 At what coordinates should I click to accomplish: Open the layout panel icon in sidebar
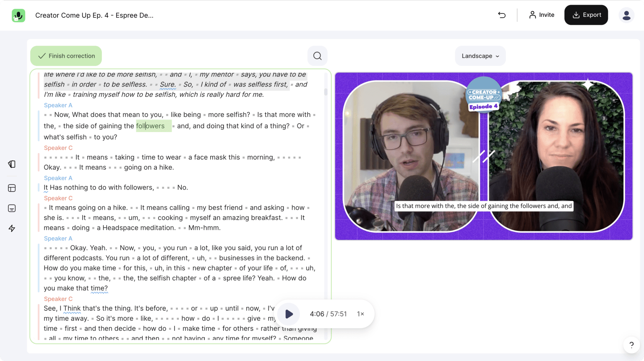point(12,188)
